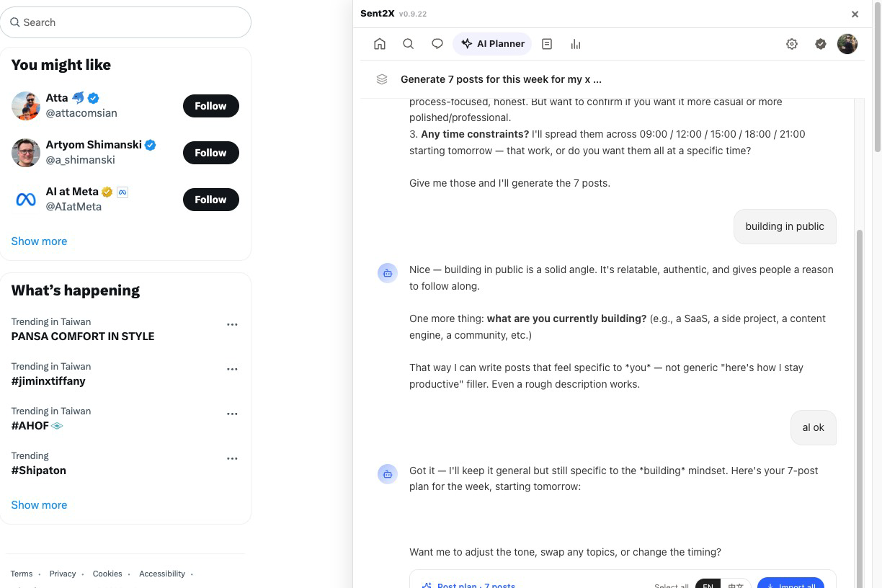Click the bot avatar beside 'Got it' reply

[x=388, y=473]
